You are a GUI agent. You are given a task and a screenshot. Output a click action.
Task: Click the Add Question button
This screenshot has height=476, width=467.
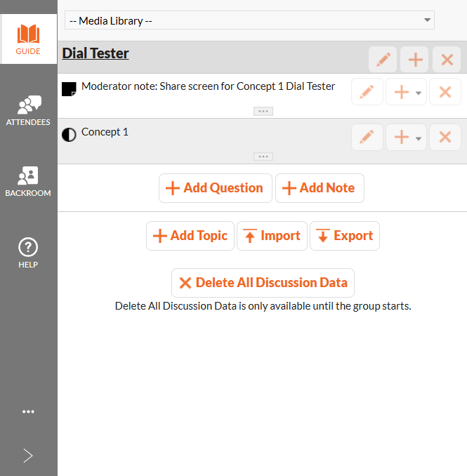point(215,188)
